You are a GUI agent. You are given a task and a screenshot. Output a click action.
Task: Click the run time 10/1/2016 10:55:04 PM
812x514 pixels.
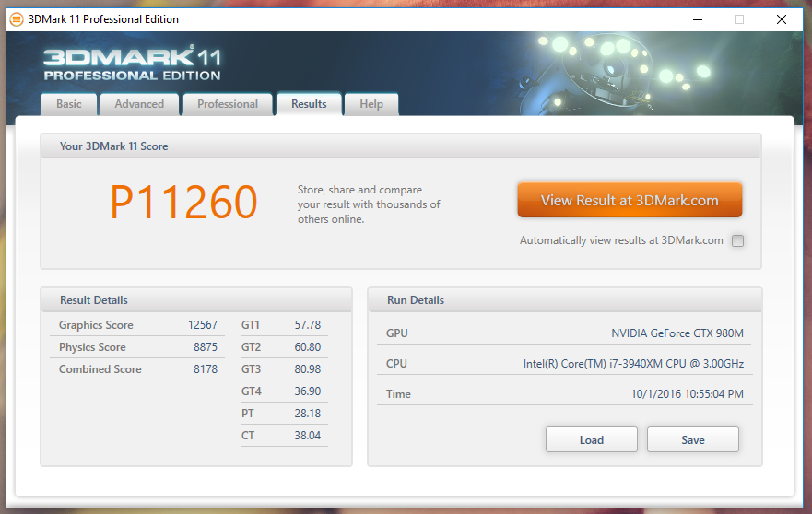click(x=688, y=394)
